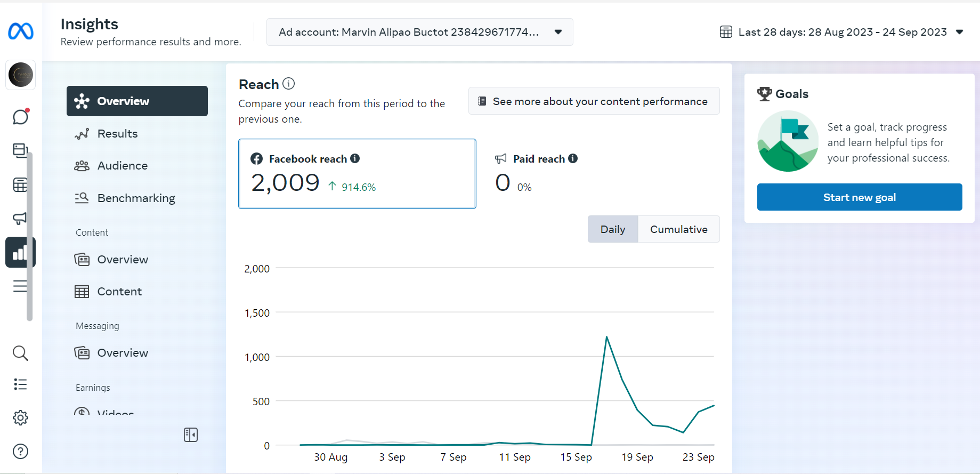The width and height of the screenshot is (980, 474).
Task: Click the Meta logo icon
Action: pos(21,31)
